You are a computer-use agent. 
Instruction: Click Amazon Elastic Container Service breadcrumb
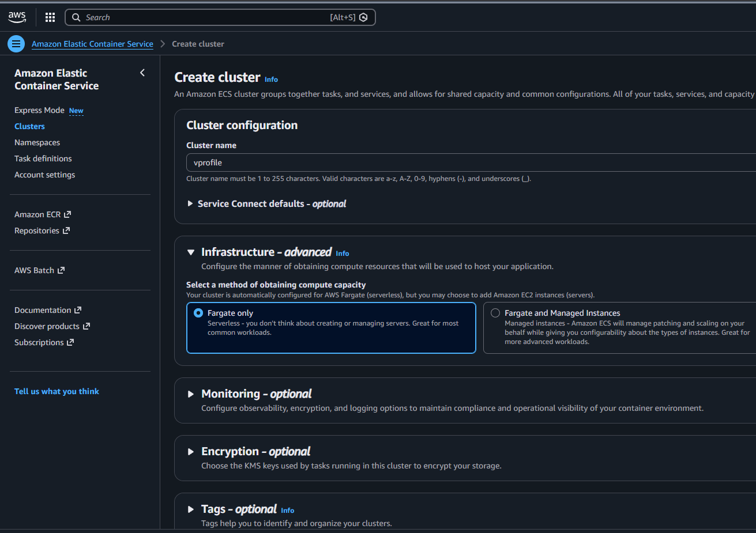click(x=92, y=44)
